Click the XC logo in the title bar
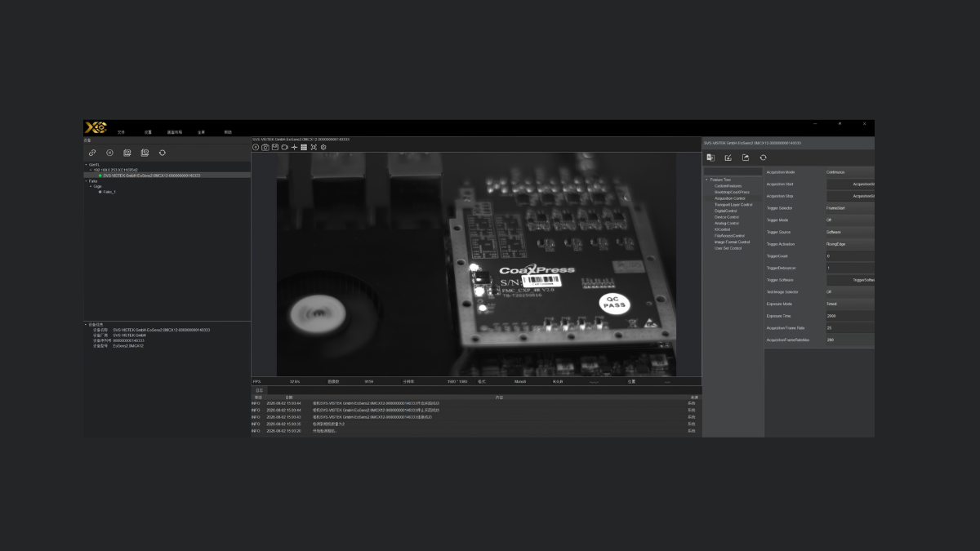 (x=96, y=127)
